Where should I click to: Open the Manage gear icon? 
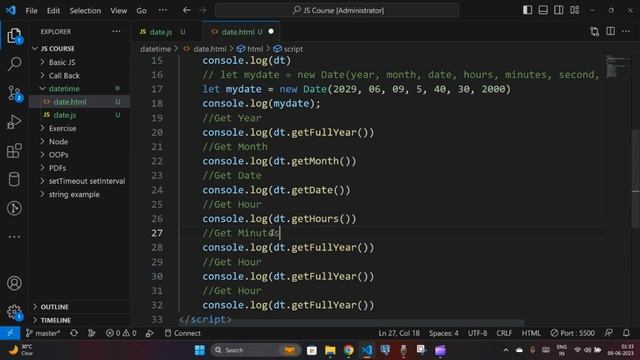coord(14,312)
